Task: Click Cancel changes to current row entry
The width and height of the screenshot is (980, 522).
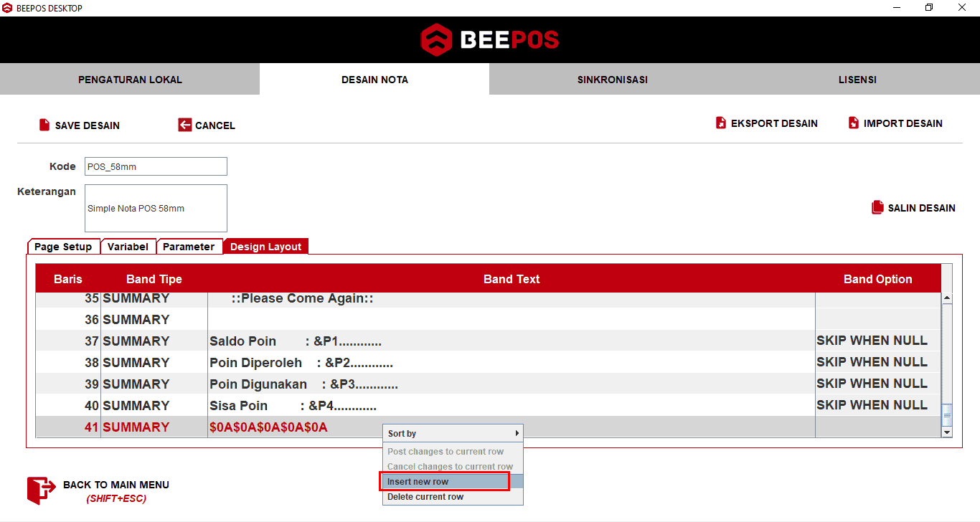Action: point(453,467)
